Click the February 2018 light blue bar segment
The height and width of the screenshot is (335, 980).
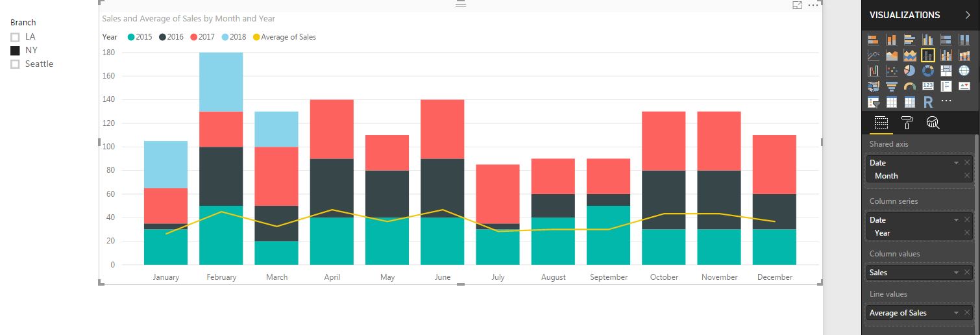(x=221, y=82)
